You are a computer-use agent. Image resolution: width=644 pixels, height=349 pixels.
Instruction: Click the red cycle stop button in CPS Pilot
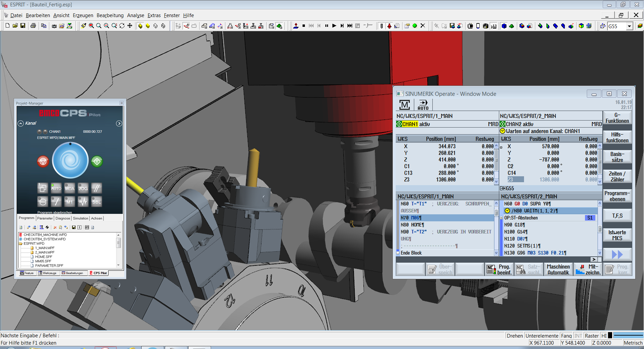[43, 162]
